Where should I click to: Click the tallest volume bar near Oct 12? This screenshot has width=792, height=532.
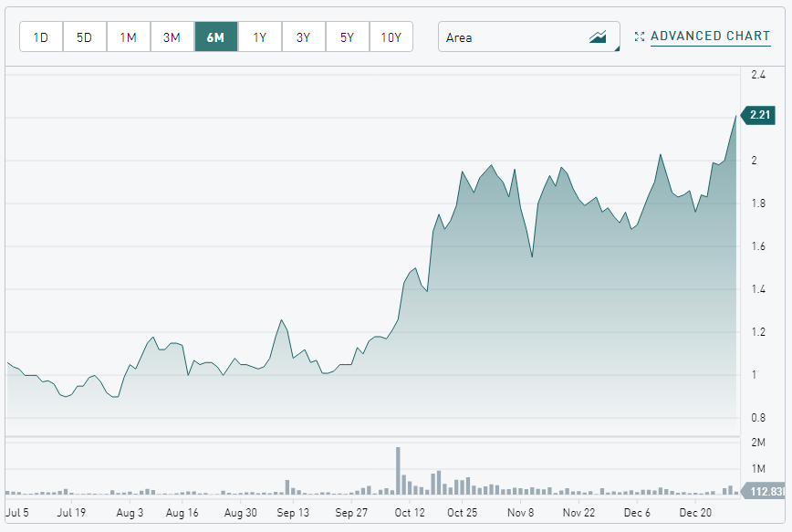[x=398, y=470]
